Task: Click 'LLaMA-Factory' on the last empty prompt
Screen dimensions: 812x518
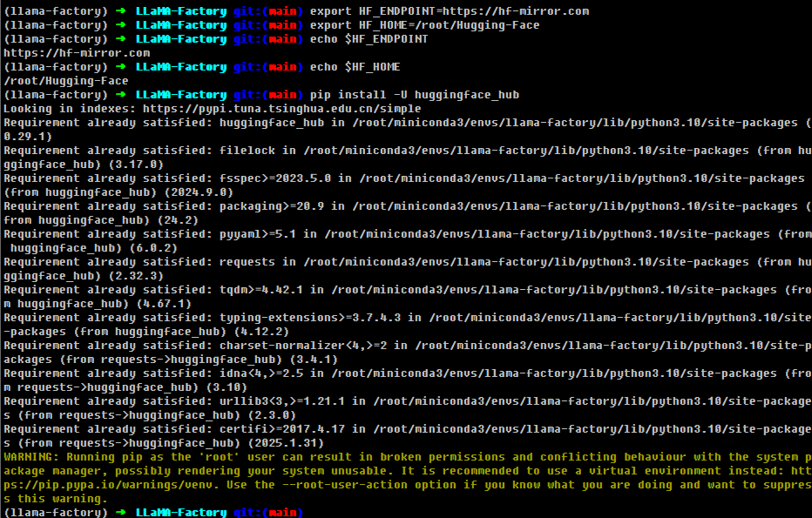Action: coord(180,512)
